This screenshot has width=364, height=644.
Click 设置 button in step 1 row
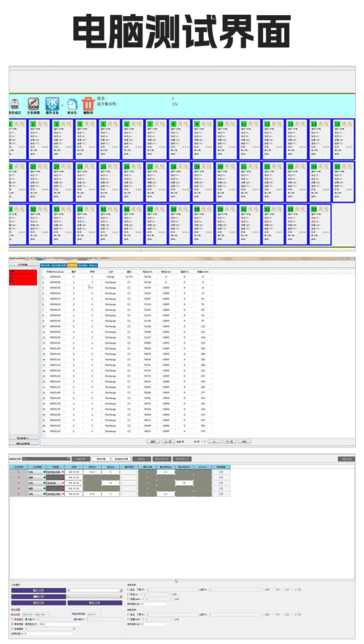221,472
